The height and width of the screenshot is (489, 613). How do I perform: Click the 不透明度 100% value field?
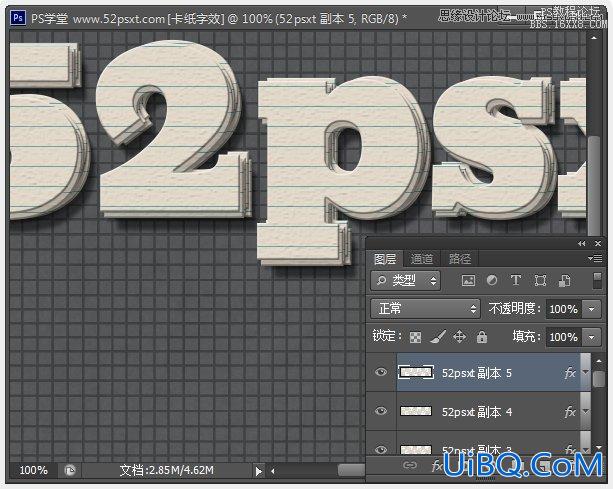tap(563, 309)
